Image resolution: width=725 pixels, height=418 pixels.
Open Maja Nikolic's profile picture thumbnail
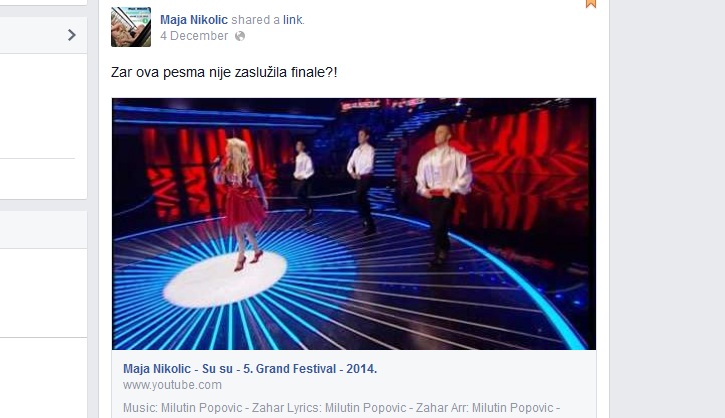tap(131, 27)
